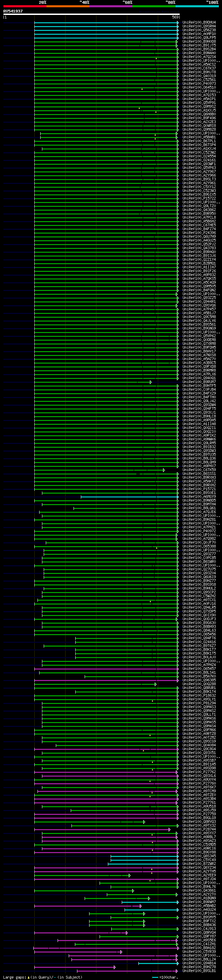This screenshot has height=980, width=222.
Task: Select last hit UniRef100_B9SLB1
Action: point(199,971)
